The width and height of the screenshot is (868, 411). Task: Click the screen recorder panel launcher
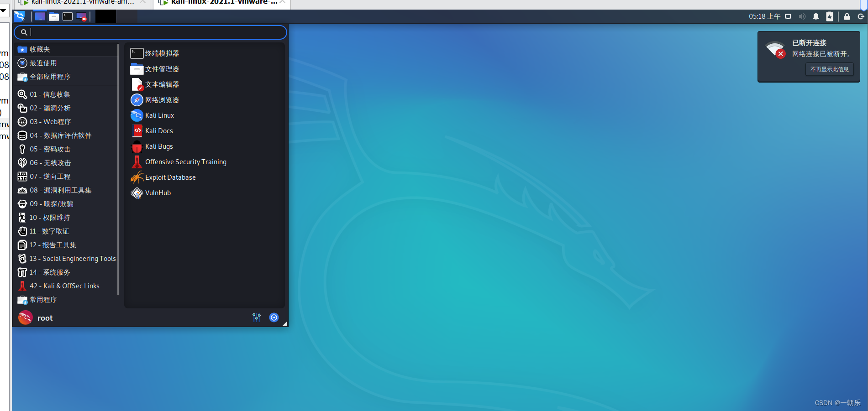81,16
